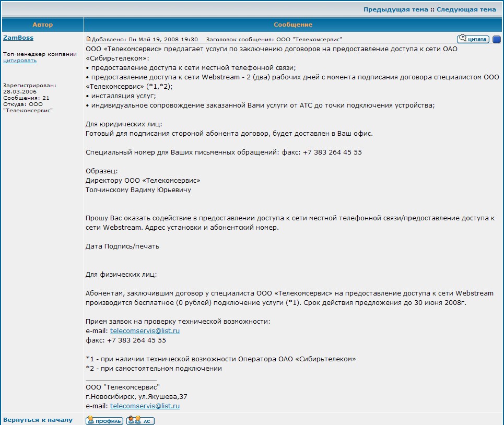Viewport: 504px width, 425px height.
Task: Click the blue square icon beside цитата
Action: (x=497, y=40)
